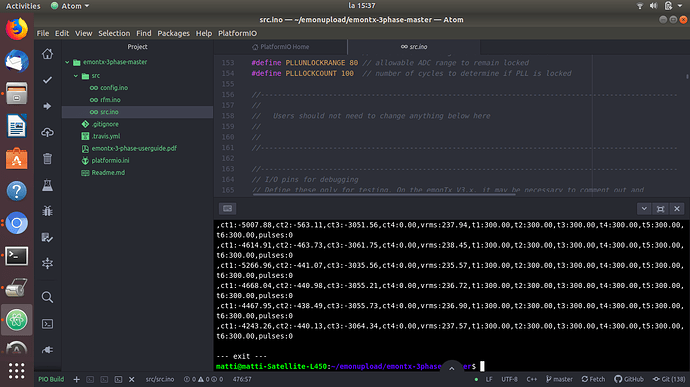Viewport: 690px width, 387px height.
Task: Open the Test flask icon
Action: 47,185
